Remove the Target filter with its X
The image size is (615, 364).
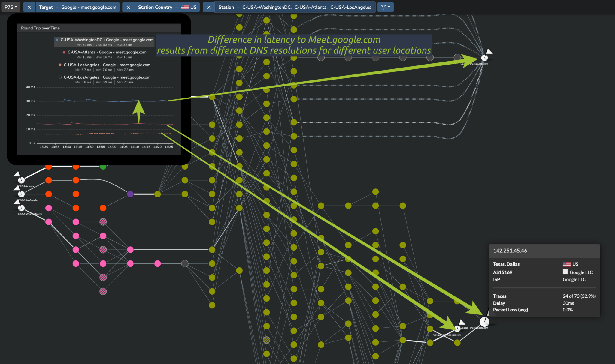29,7
